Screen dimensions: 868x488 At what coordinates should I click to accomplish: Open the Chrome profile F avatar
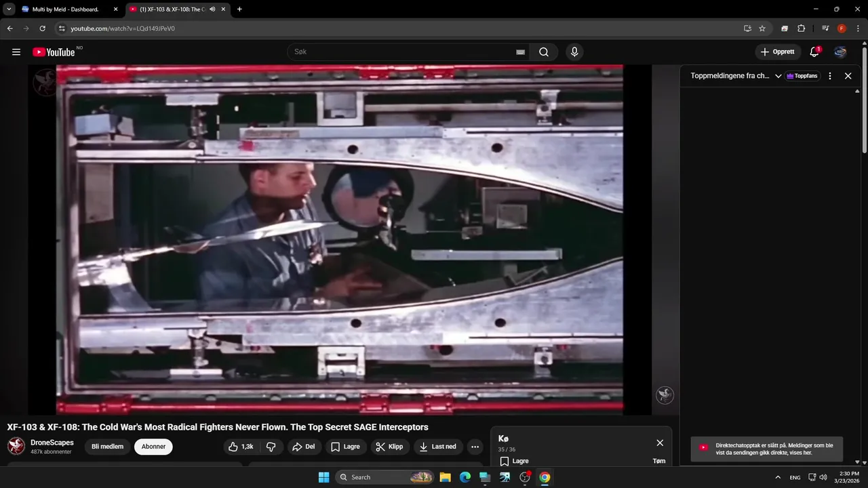[842, 28]
